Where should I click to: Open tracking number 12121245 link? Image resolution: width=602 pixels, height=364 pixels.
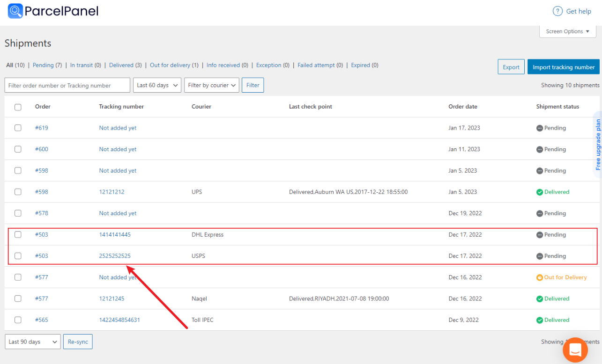click(112, 298)
